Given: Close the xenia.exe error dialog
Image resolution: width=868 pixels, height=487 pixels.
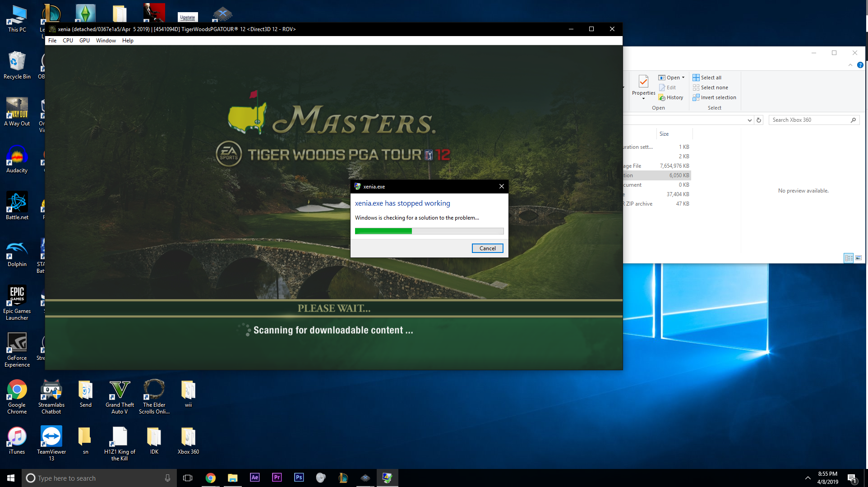Looking at the screenshot, I should tap(501, 186).
